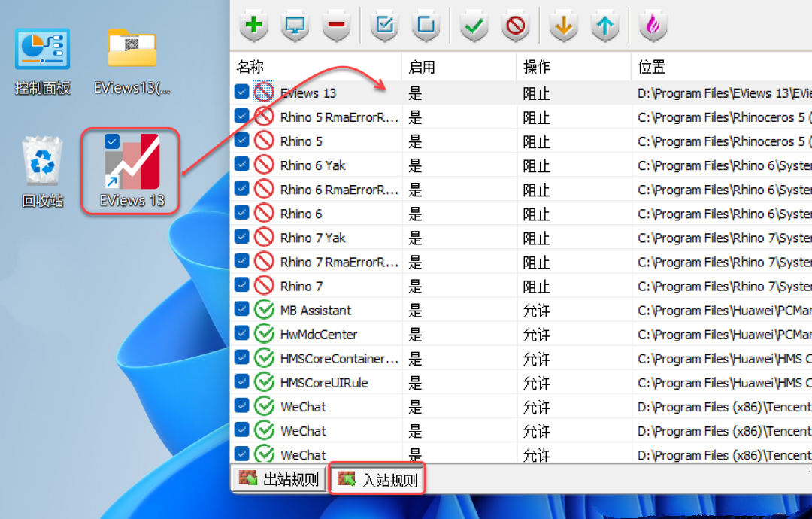Click the red prohibition block toolbar icon
The image size is (812, 519).
pyautogui.click(x=516, y=26)
